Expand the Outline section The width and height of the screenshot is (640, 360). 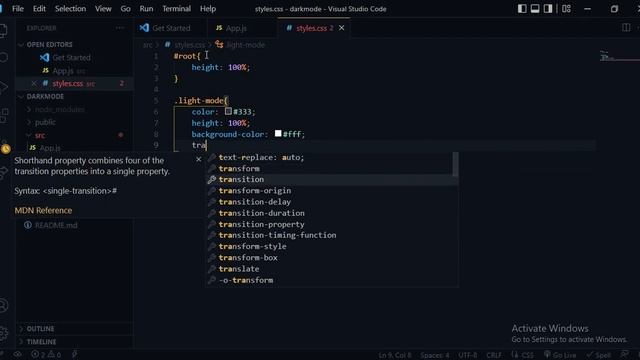coord(40,329)
